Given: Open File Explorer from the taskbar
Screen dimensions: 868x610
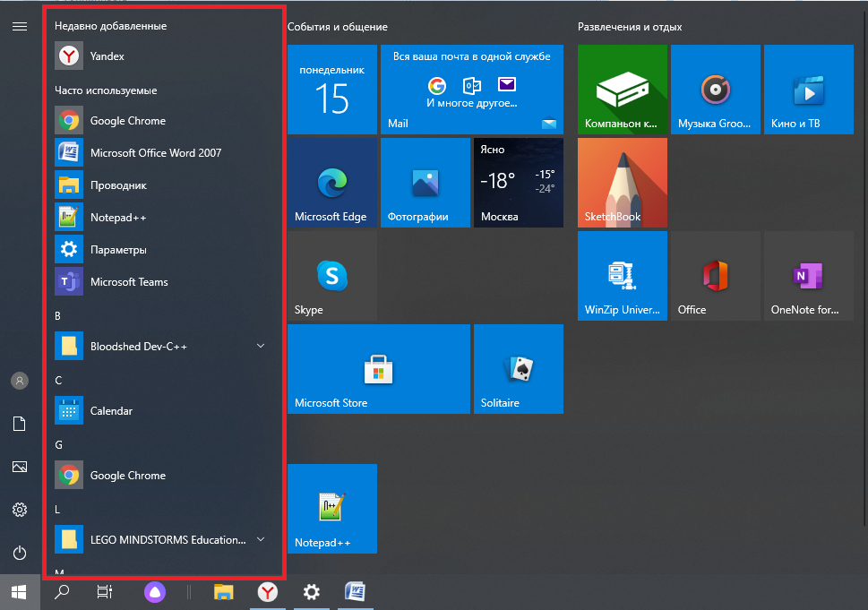Looking at the screenshot, I should 224,592.
